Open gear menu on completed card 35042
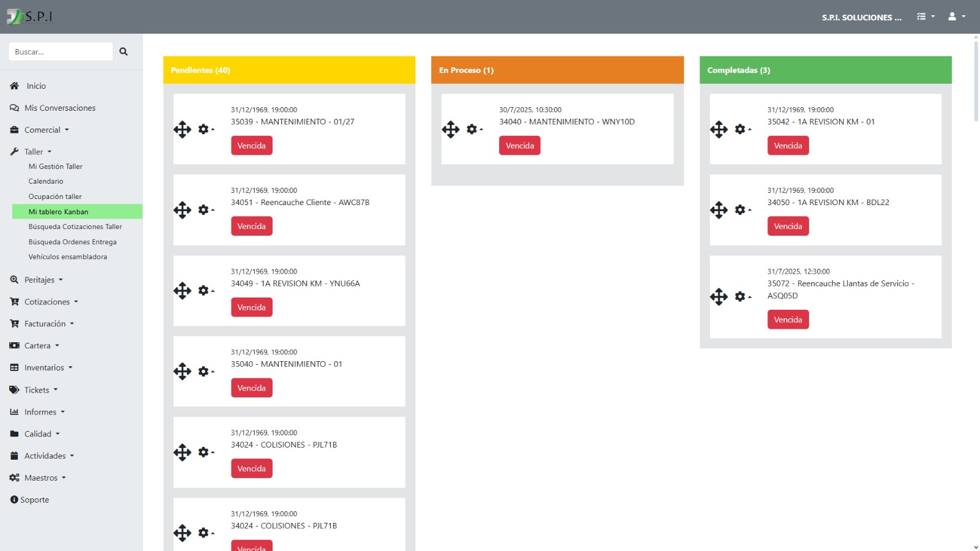 point(742,129)
